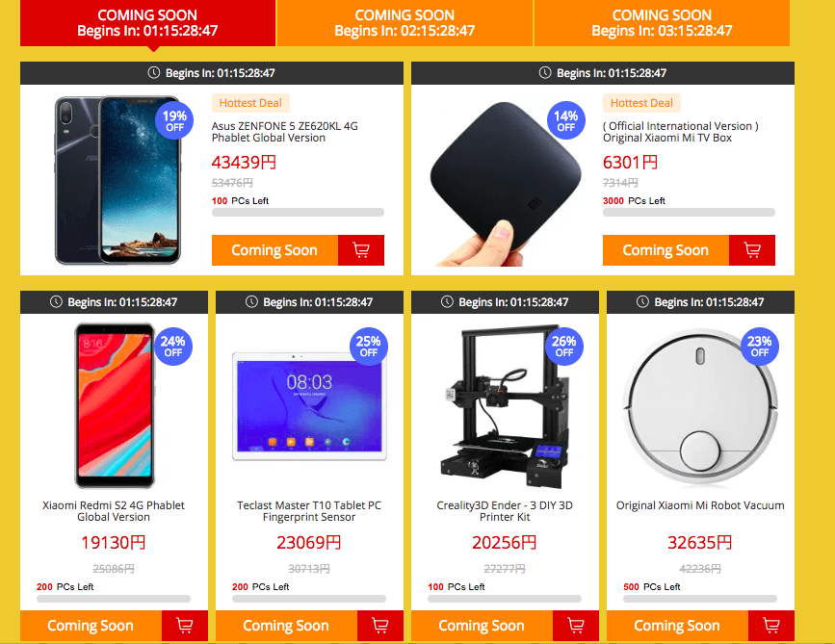The width and height of the screenshot is (835, 644).
Task: Click Coming Soon button for Mi TV Box
Action: 665,250
